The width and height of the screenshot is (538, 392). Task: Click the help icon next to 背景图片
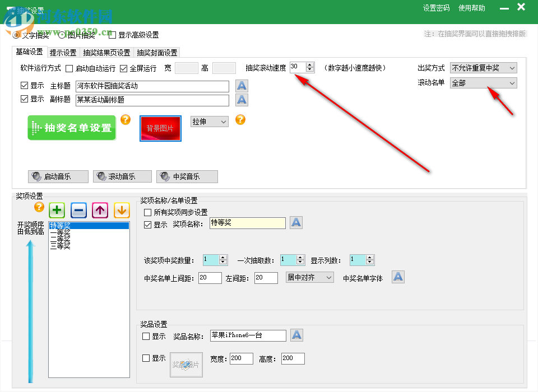click(240, 120)
